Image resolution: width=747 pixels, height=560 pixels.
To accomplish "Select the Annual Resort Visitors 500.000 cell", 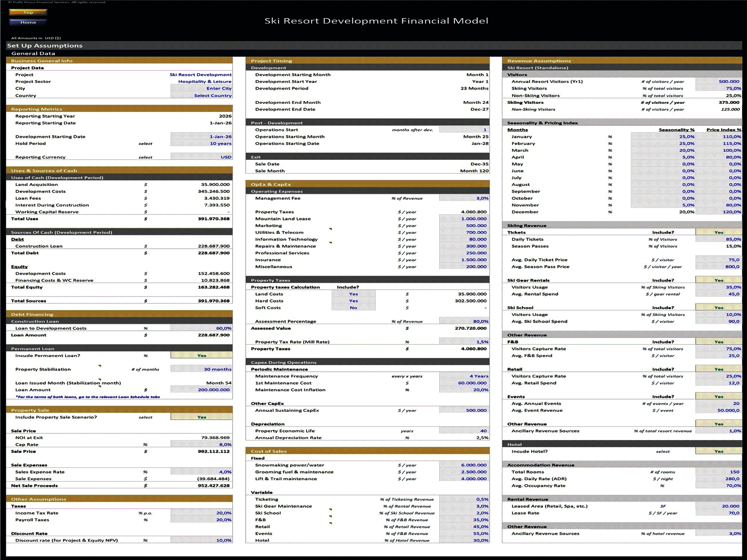I will tap(719, 82).
